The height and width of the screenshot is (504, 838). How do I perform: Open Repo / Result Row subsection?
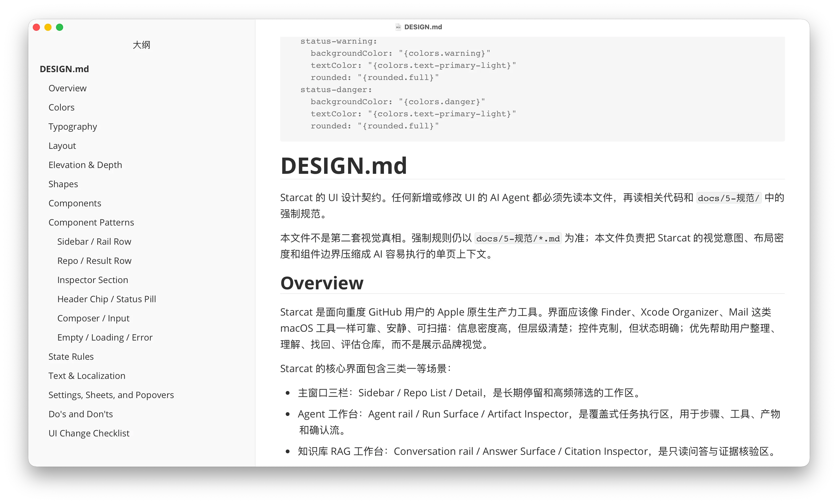pos(94,261)
